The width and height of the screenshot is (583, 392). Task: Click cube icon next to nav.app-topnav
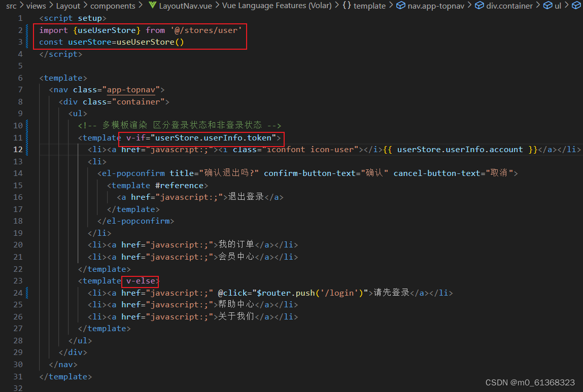(x=401, y=6)
